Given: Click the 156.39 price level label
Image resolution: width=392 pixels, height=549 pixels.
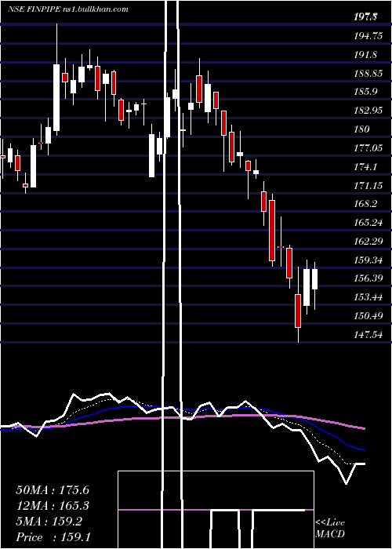Looking at the screenshot, I should 368,278.
